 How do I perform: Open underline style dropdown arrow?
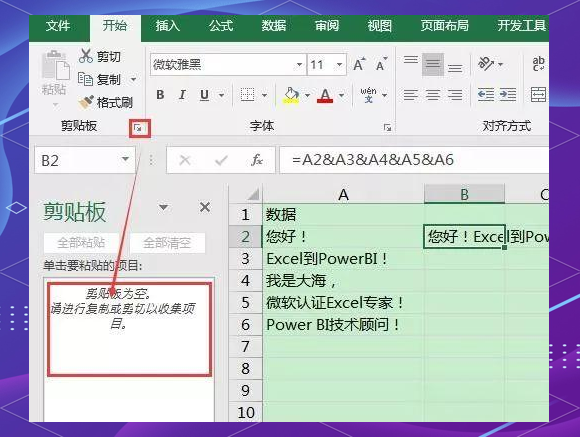tap(221, 95)
